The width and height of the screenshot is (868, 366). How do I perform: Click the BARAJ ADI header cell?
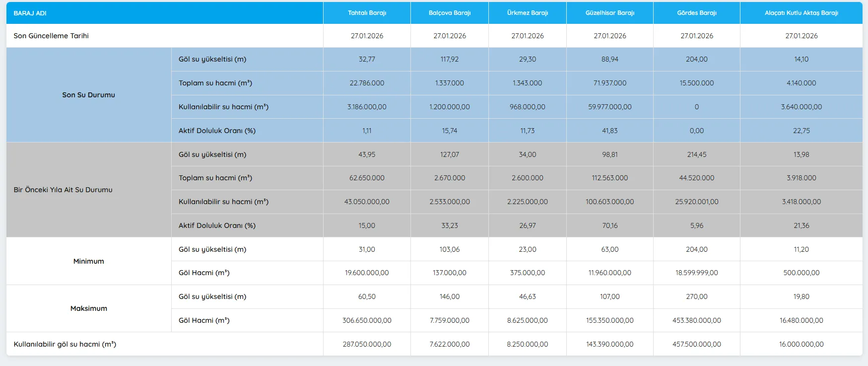pyautogui.click(x=30, y=13)
